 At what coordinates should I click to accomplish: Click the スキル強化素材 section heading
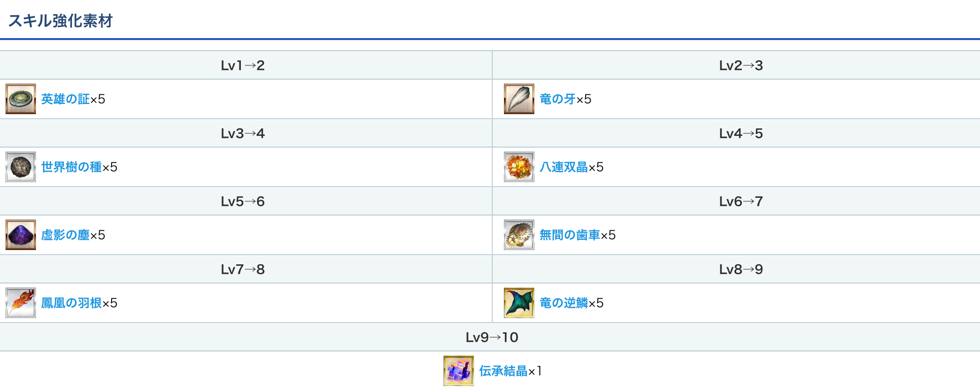60,21
